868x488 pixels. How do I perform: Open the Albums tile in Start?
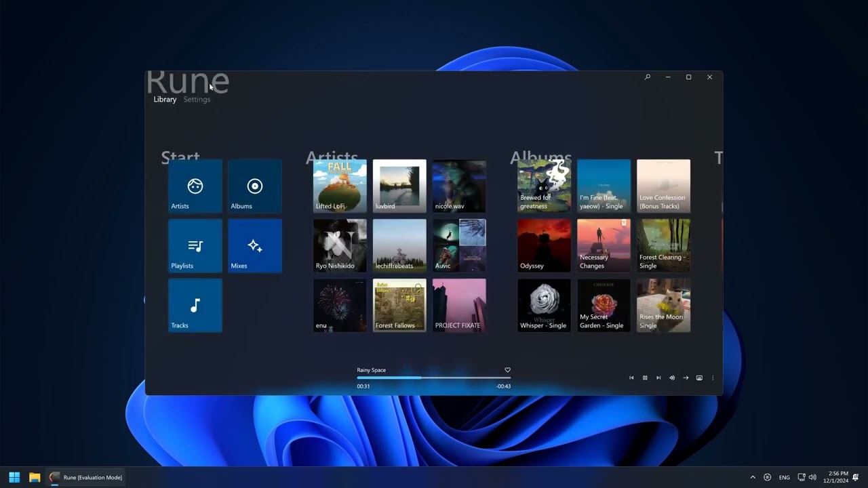coord(255,186)
